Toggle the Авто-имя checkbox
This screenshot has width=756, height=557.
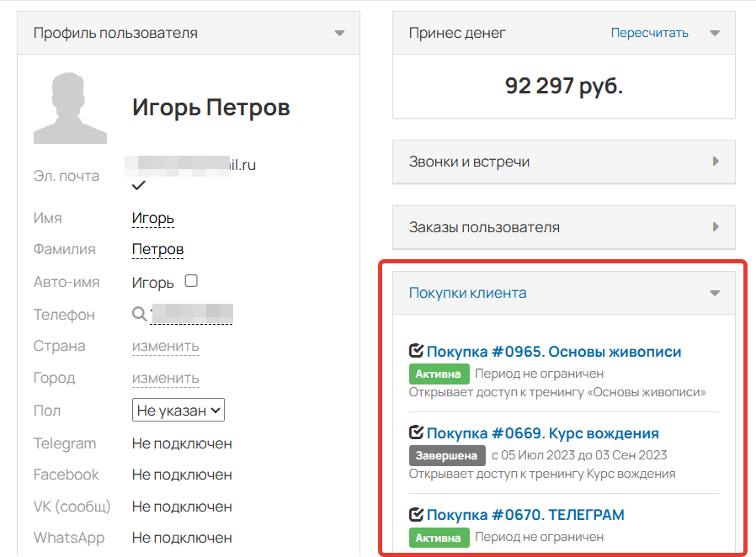191,279
